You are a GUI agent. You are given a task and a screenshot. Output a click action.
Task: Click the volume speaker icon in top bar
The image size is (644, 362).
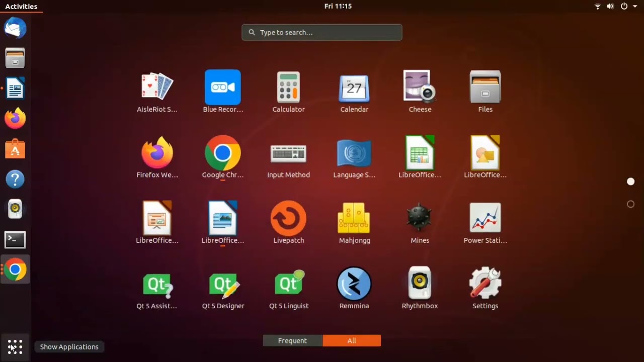tap(610, 7)
